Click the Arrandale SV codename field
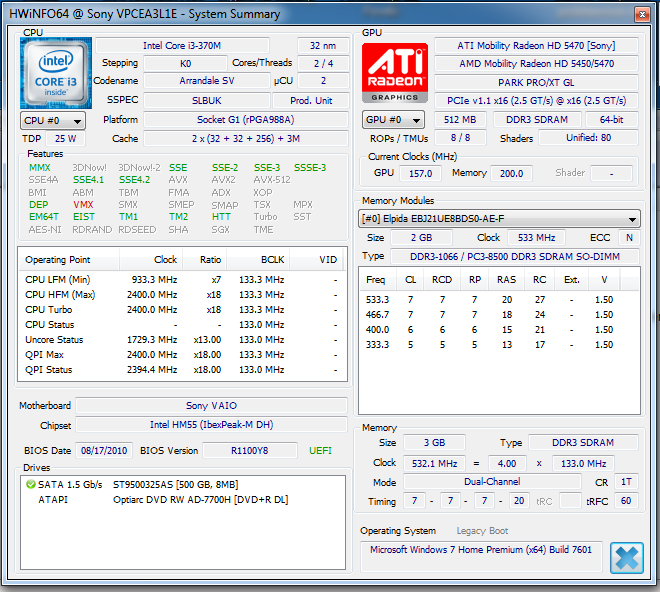This screenshot has height=592, width=660. coord(207,81)
